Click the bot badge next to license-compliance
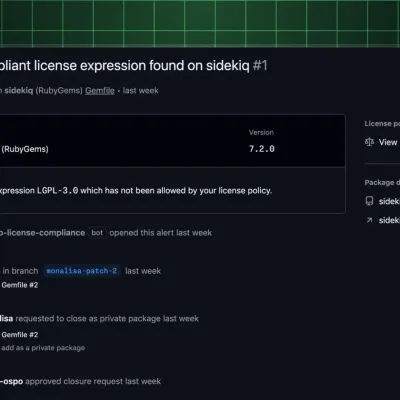The height and width of the screenshot is (400, 400). pyautogui.click(x=97, y=233)
